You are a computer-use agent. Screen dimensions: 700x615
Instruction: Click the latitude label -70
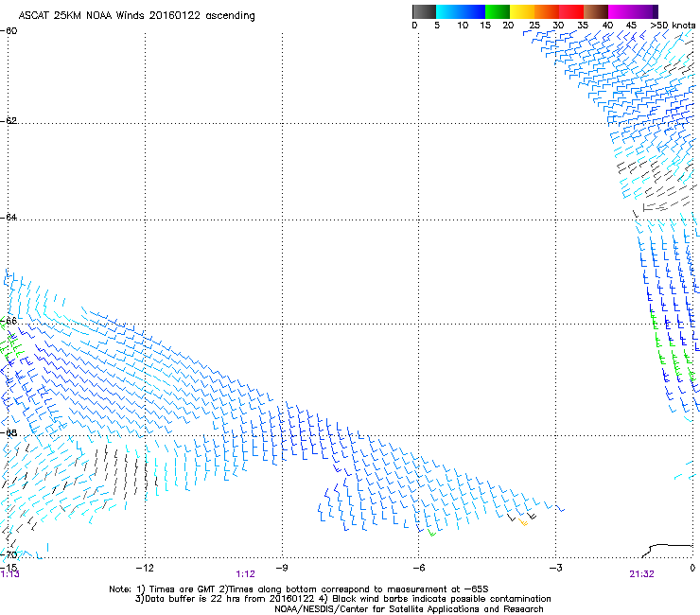pyautogui.click(x=9, y=554)
